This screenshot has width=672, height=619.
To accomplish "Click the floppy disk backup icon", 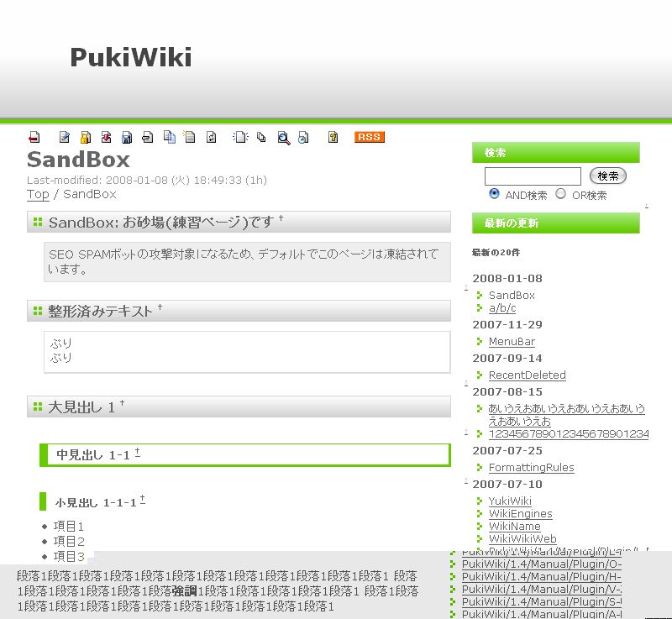I will (x=127, y=138).
